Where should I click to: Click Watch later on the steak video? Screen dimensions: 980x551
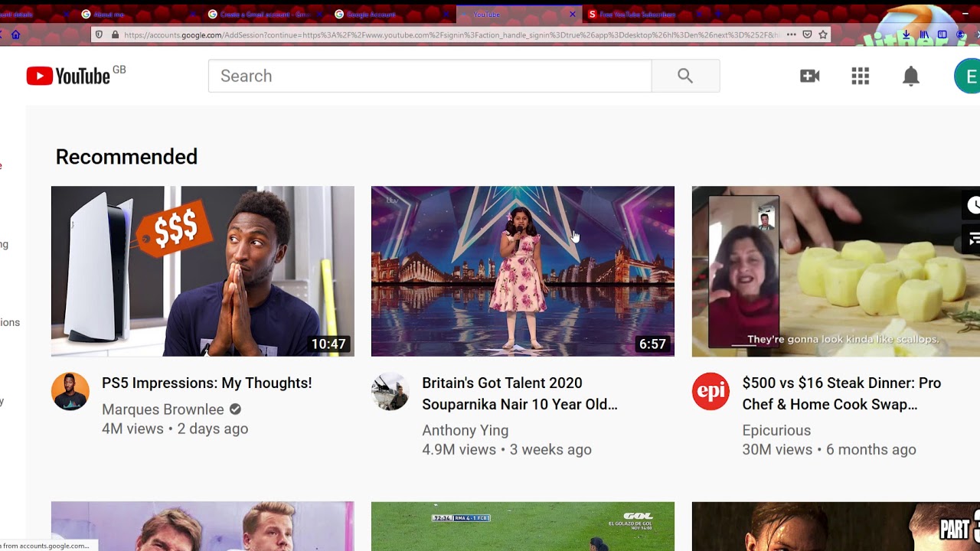coord(972,205)
